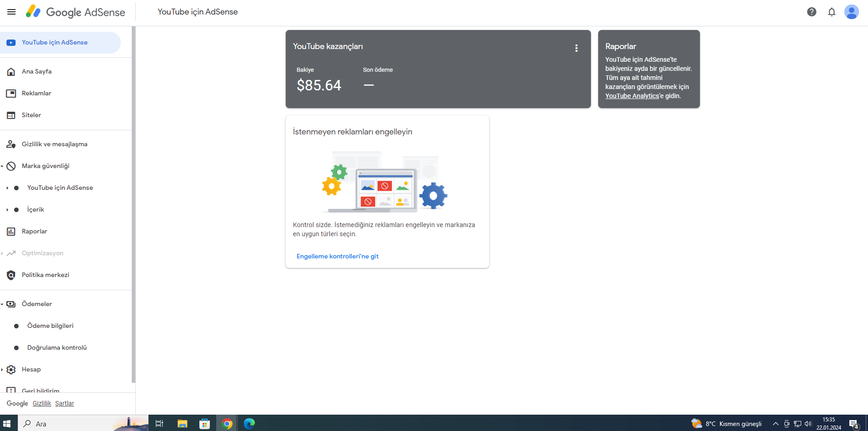The image size is (868, 431).
Task: Open the hamburger main menu
Action: point(11,12)
